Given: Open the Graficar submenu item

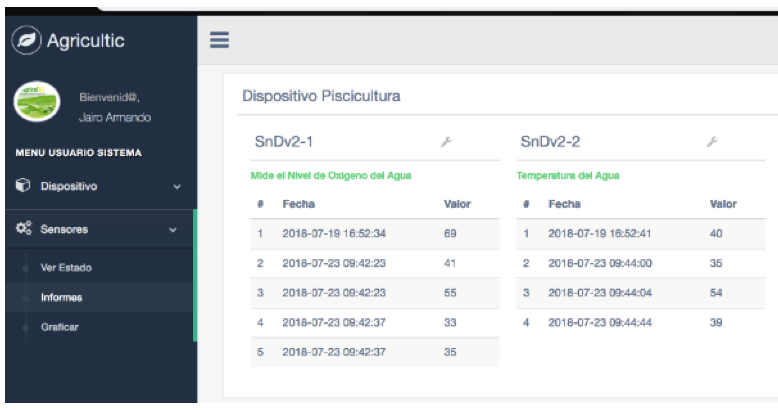Looking at the screenshot, I should point(60,327).
